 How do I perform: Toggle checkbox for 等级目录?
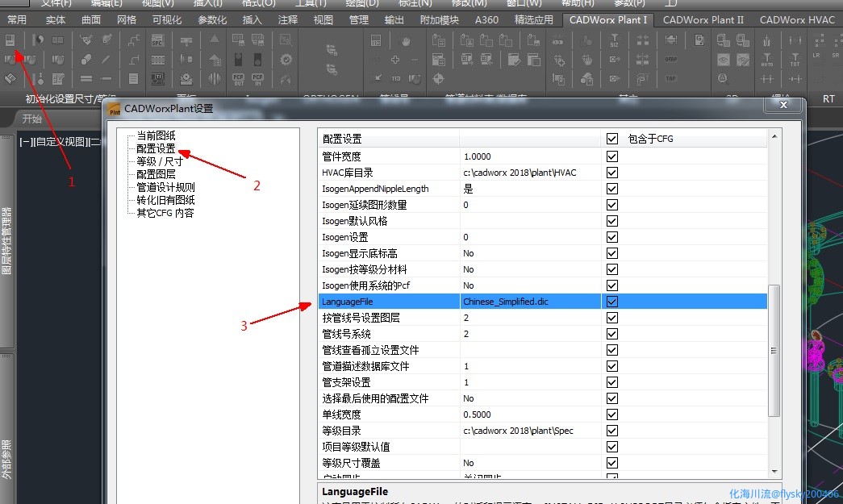pos(611,431)
